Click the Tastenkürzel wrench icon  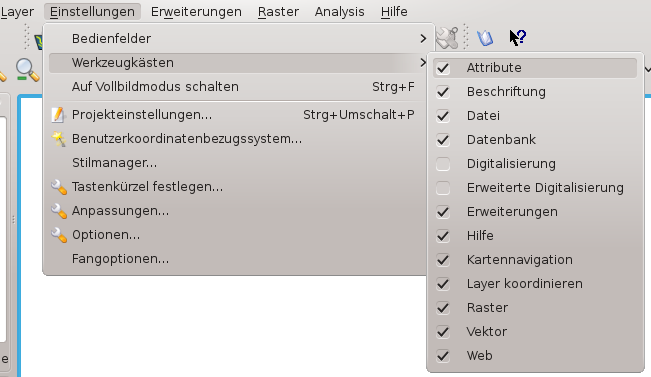[59, 187]
